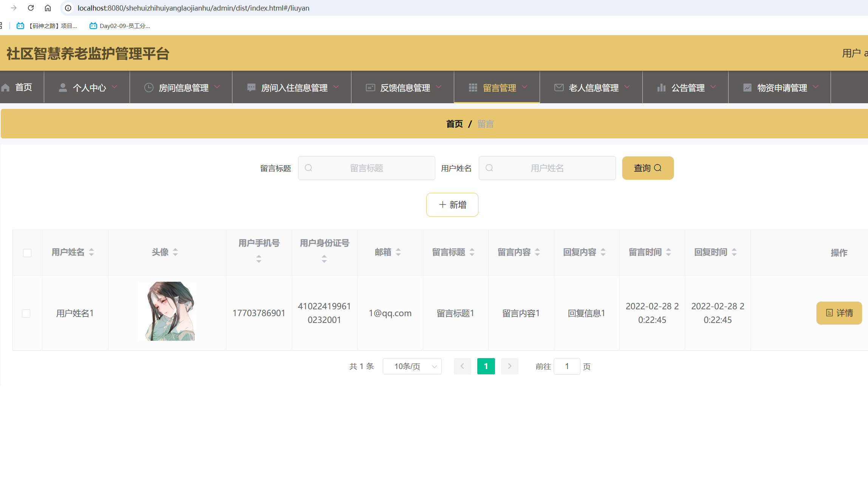Check the checkbox for 用户姓名1 row
The image size is (868, 481).
tap(26, 313)
